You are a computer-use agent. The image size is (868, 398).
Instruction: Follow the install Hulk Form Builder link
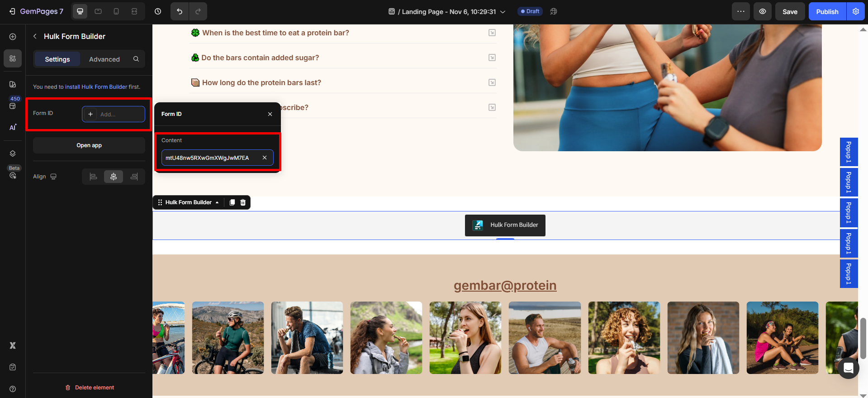tap(96, 87)
